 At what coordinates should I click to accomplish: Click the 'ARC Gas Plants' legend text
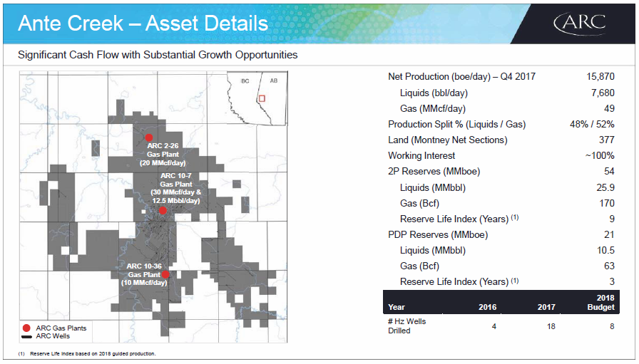61,328
